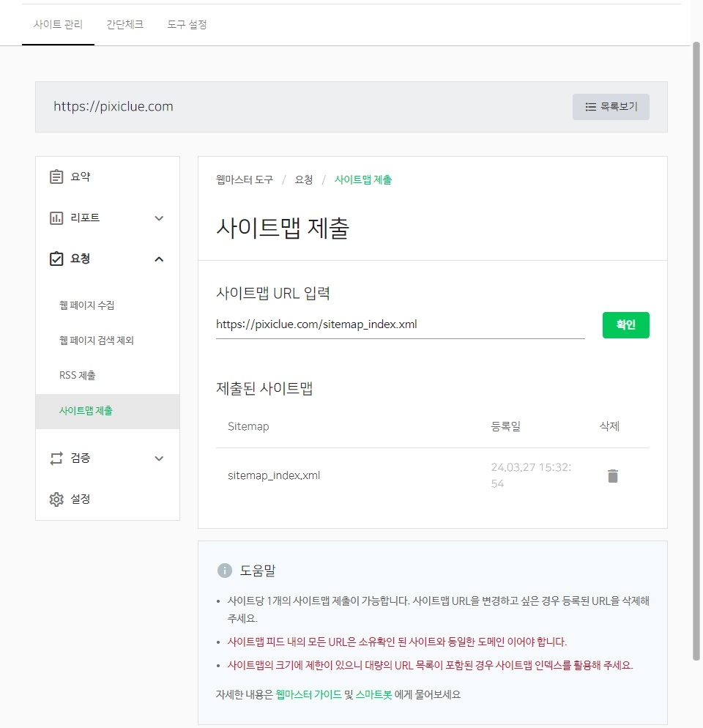
Task: Click the 24.03.27 15:32:54 registration date
Action: point(531,475)
